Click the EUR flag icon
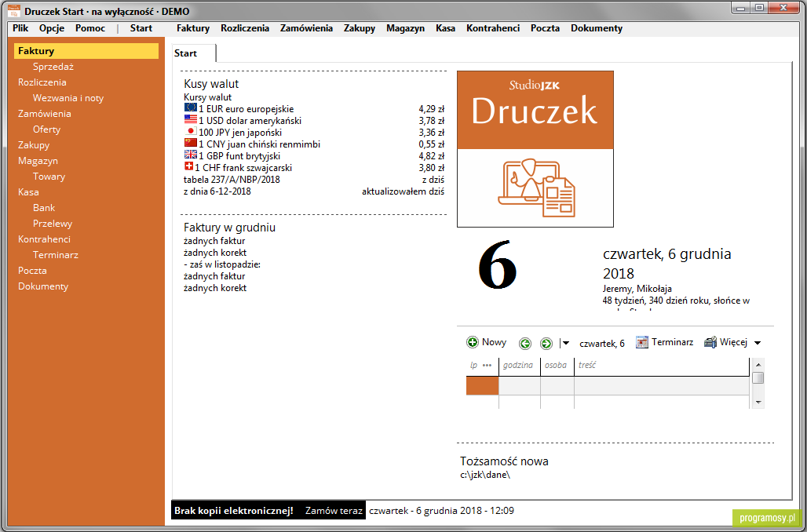 click(191, 107)
